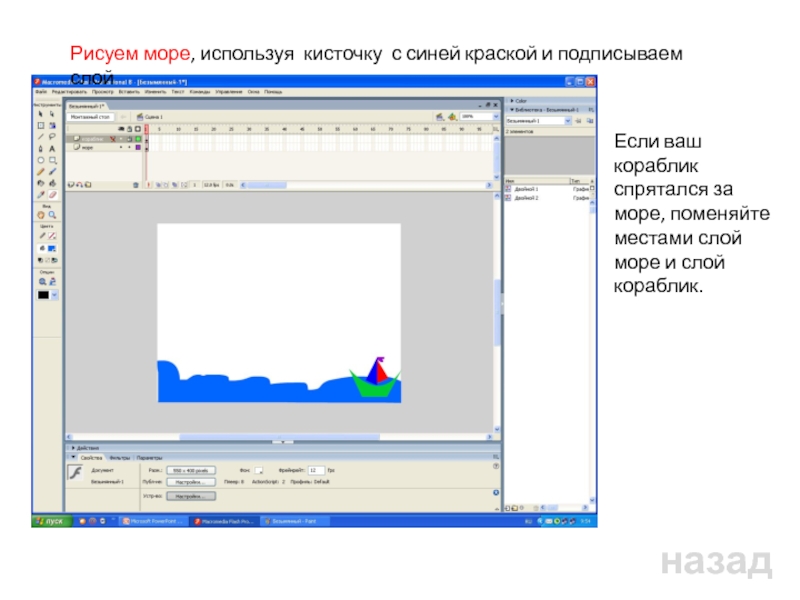This screenshot has width=800, height=600.
Task: Toggle purple outline square of море layer
Action: coord(138,147)
